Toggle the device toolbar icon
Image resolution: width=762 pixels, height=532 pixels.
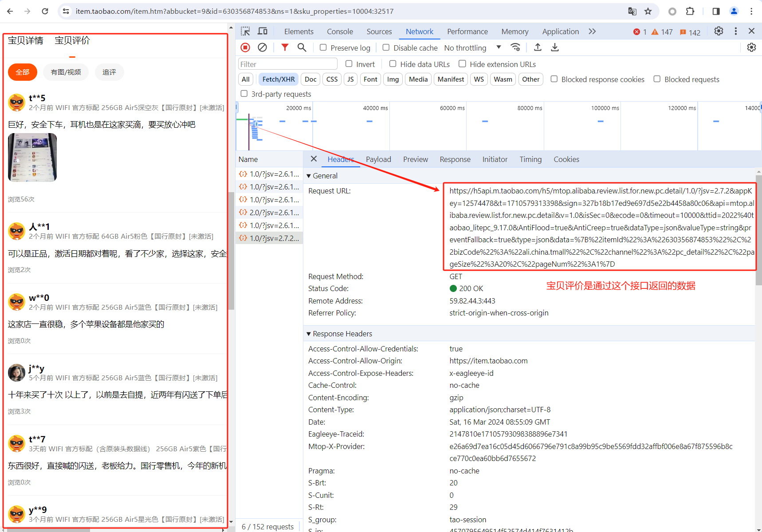click(263, 31)
